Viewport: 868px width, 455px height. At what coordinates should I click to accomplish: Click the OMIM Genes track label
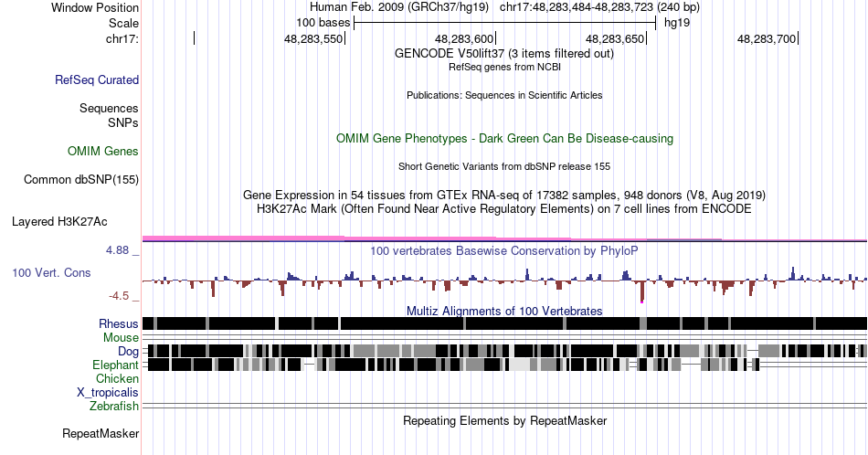(103, 151)
